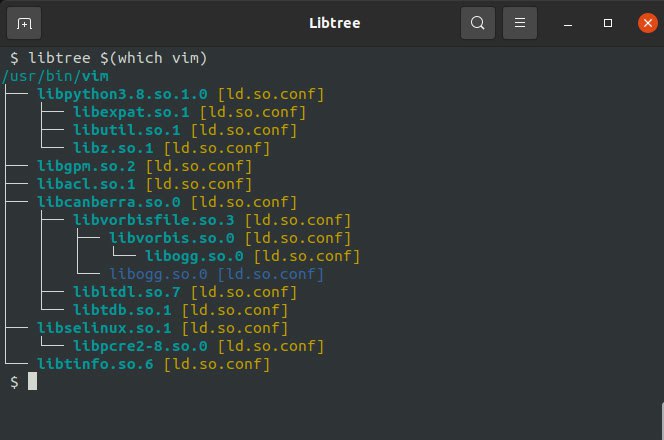Select the libpcre2-8.so.0 entry
This screenshot has width=664, height=440.
coord(140,346)
